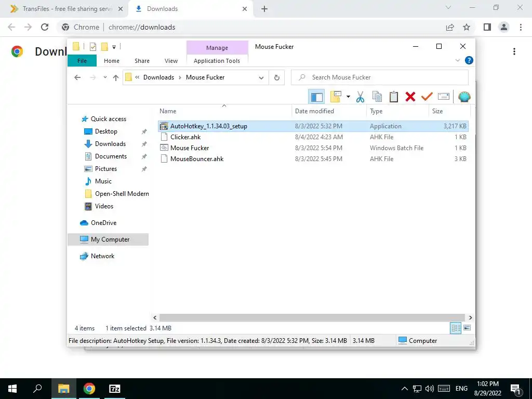The width and height of the screenshot is (532, 399).
Task: Open Documents in navigation pane
Action: (x=111, y=156)
